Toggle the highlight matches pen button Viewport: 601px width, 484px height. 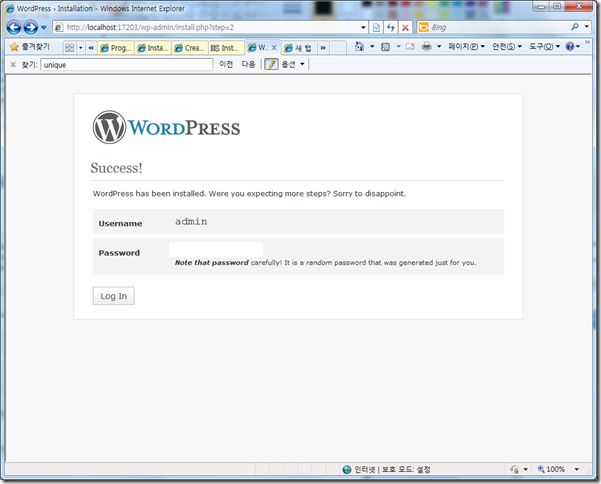tap(271, 64)
